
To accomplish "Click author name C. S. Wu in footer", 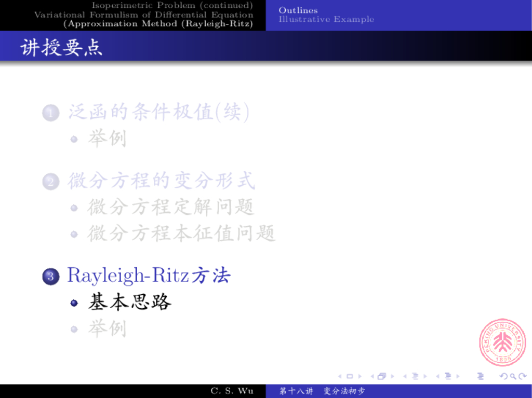I will point(232,391).
